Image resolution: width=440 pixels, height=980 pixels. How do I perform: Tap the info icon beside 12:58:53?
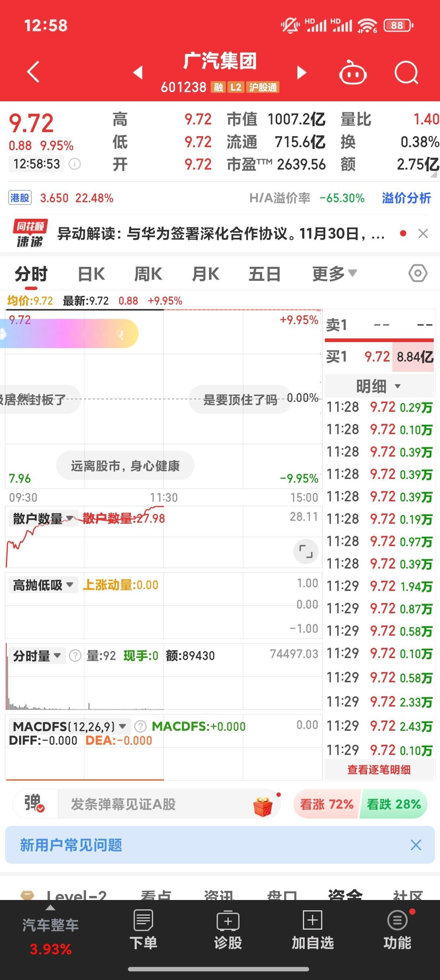tap(74, 164)
